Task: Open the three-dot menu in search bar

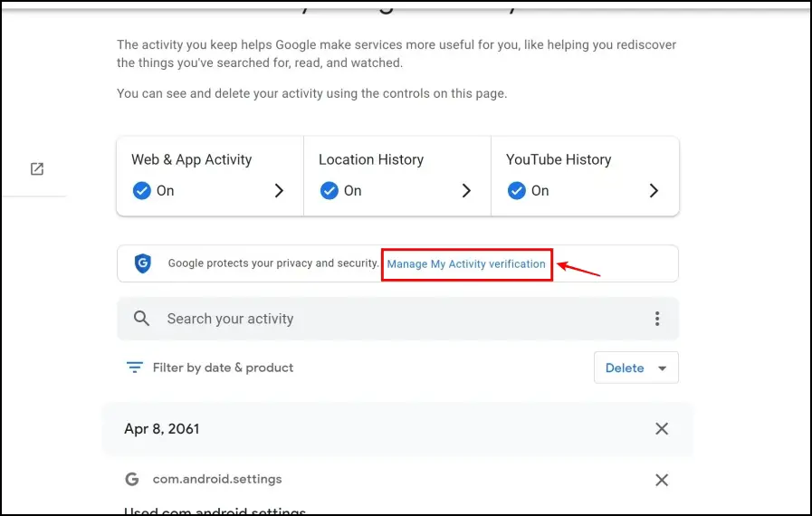Action: (657, 319)
